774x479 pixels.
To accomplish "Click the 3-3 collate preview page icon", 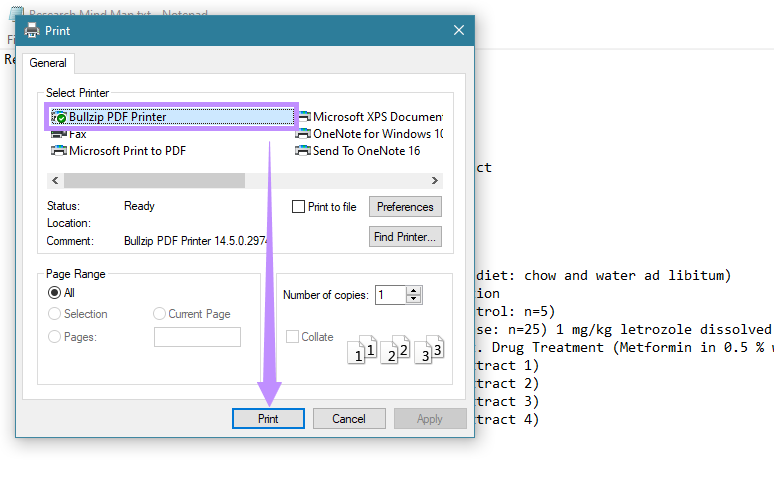I will point(429,350).
